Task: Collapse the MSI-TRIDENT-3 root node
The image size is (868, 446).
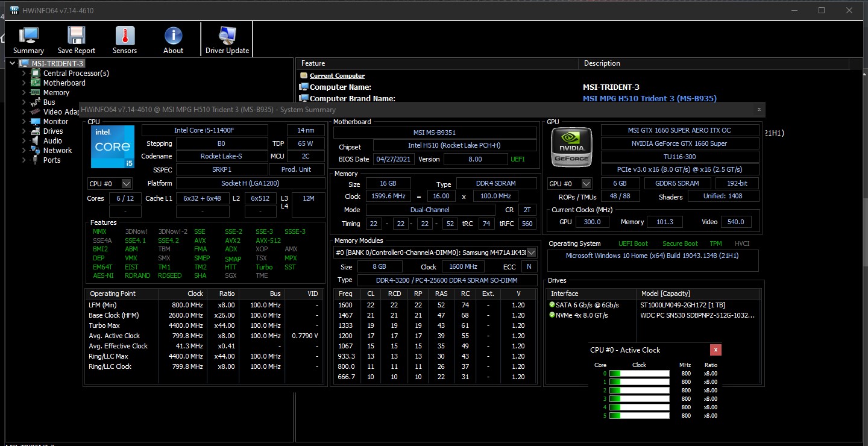Action: pyautogui.click(x=13, y=63)
